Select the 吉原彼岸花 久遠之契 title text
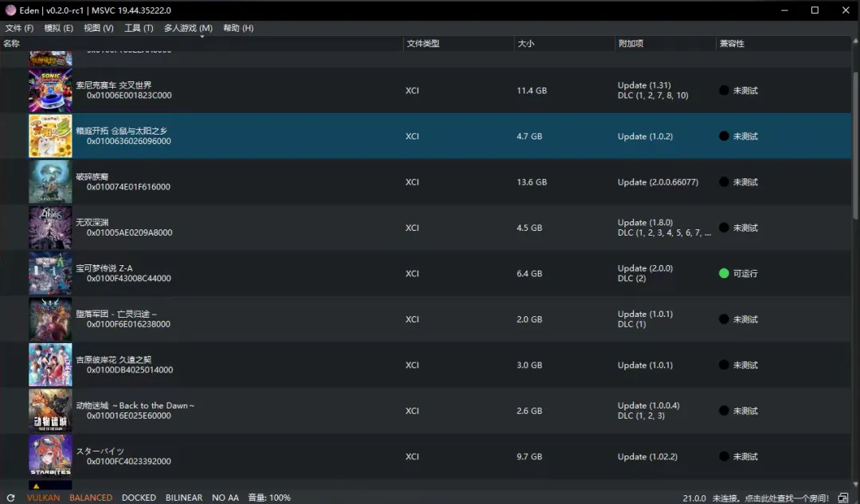Image resolution: width=860 pixels, height=504 pixels. [x=114, y=359]
